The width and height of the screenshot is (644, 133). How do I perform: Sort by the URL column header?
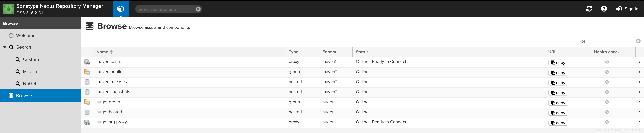pos(561,52)
